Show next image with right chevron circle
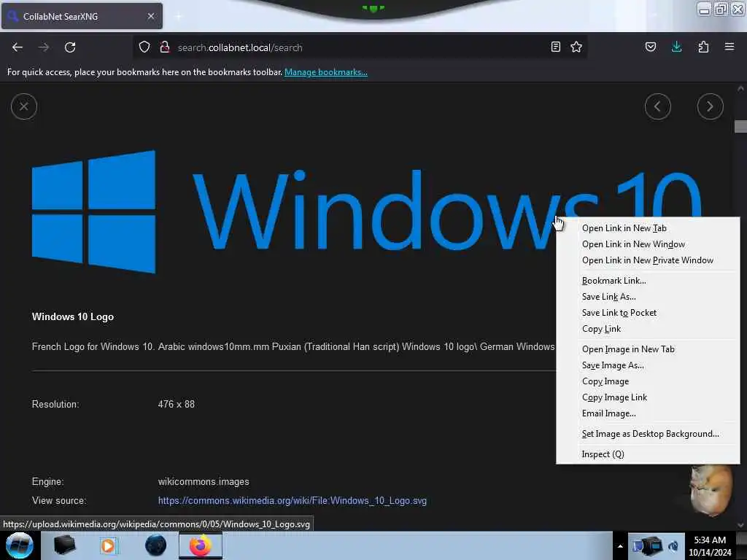Screen dimensions: 747x560 (711, 106)
